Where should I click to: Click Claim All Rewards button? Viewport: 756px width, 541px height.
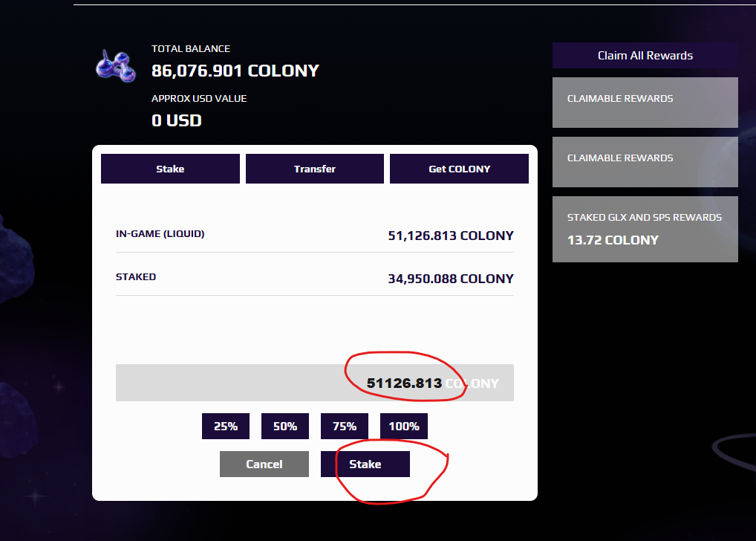[x=645, y=56]
